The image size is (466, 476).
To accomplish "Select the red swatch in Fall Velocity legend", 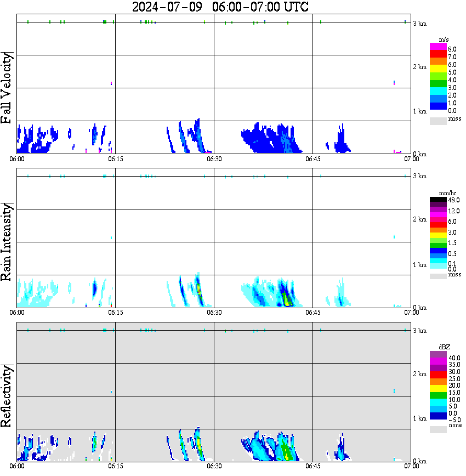I will pos(438,54).
